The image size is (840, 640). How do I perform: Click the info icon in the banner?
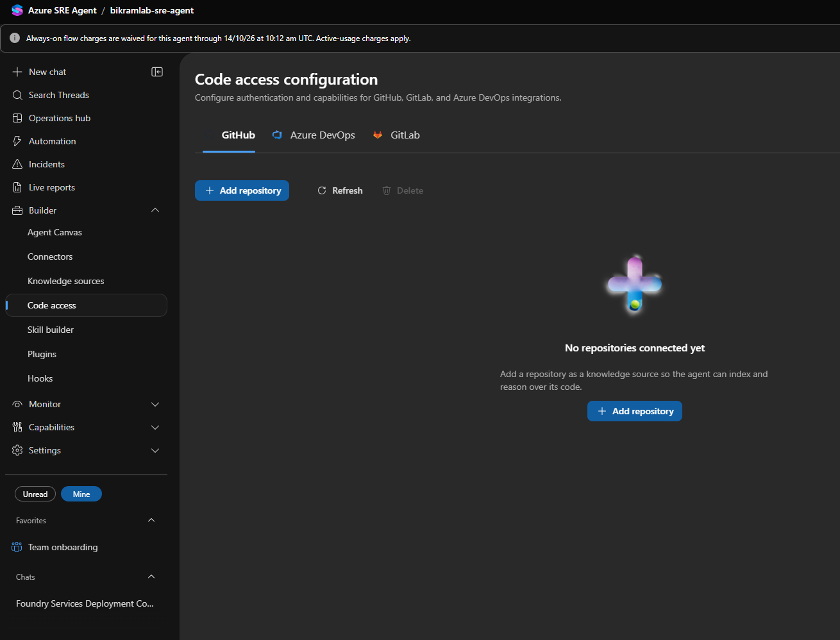coord(15,38)
